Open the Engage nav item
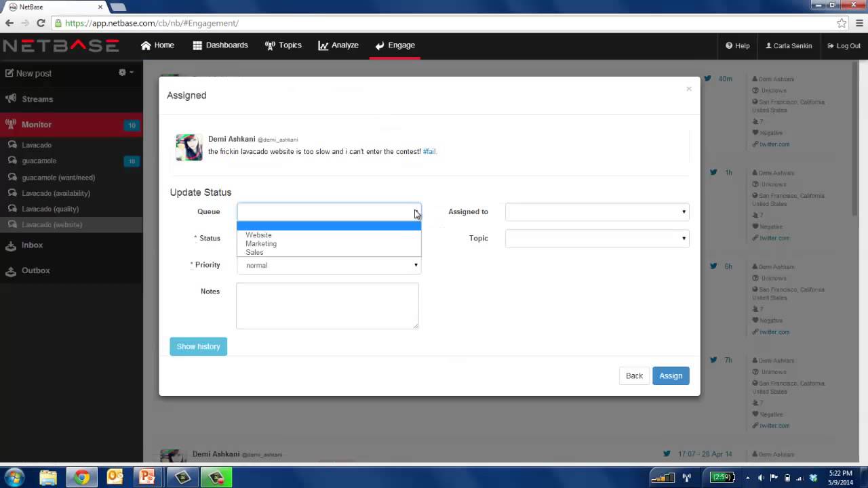This screenshot has height=488, width=868. pos(395,45)
